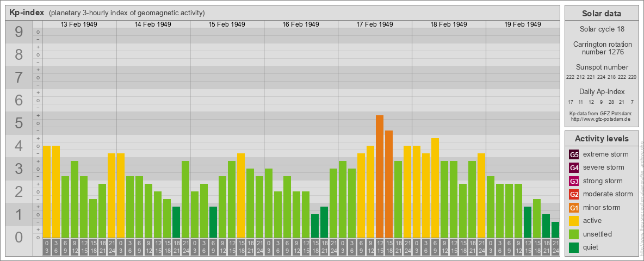Viewport: 644px width, 261px height.
Task: Click the G2 moderate storm badge
Action: pyautogui.click(x=574, y=194)
